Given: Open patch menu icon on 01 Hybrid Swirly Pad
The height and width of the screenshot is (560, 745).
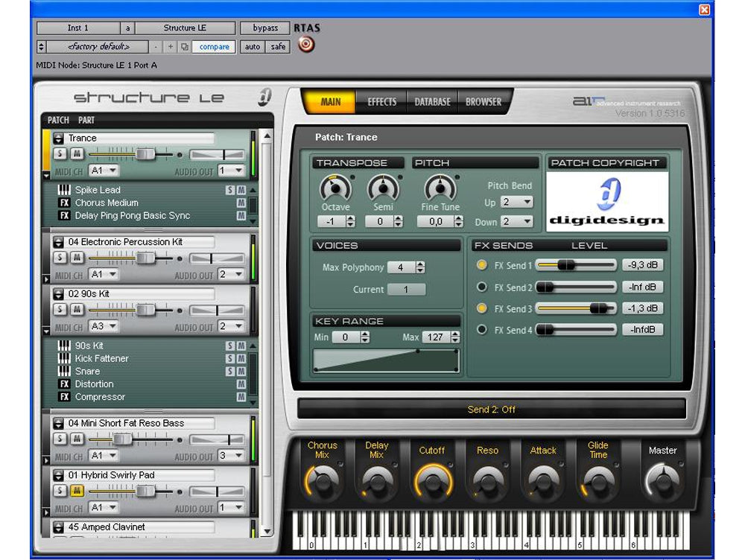Looking at the screenshot, I should coord(58,475).
